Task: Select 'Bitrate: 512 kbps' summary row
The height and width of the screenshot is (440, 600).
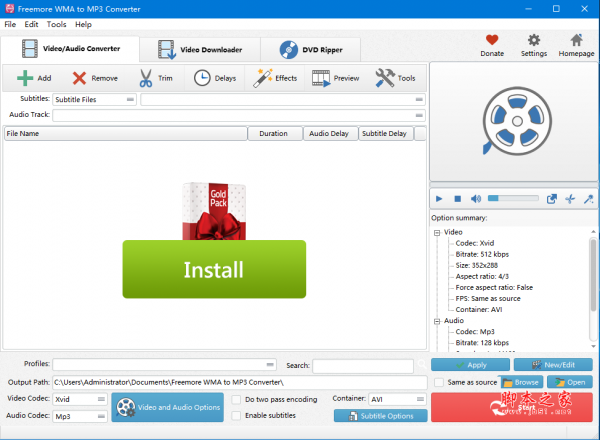Action: 482,254
